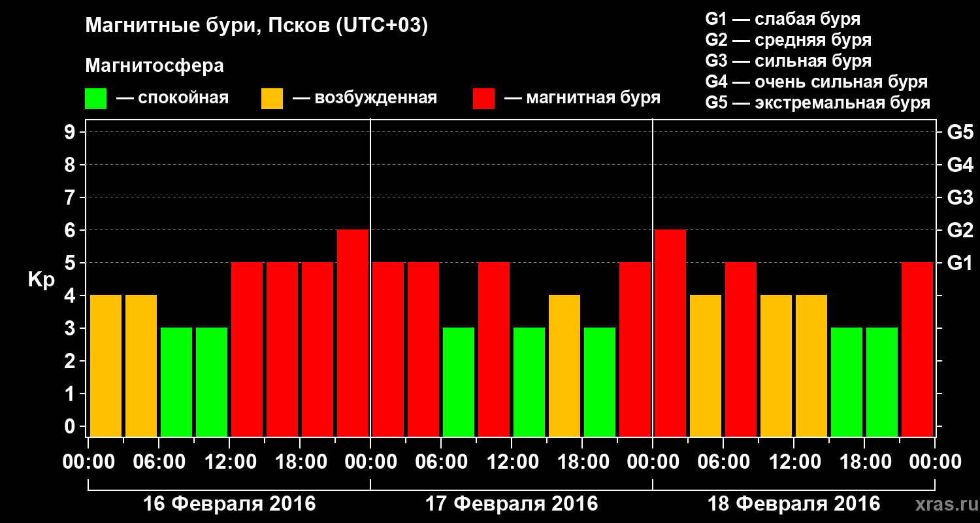Click the last red bar ending 18 Февраля

[x=917, y=349]
